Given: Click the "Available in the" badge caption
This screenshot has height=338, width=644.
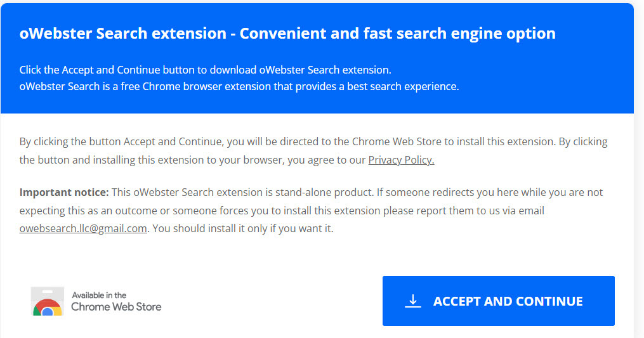Looking at the screenshot, I should [99, 296].
